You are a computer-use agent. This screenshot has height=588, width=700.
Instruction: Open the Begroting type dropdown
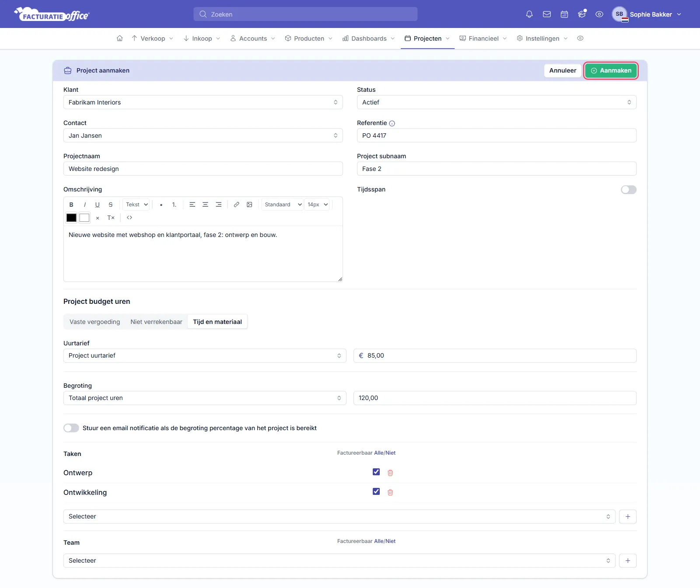205,398
